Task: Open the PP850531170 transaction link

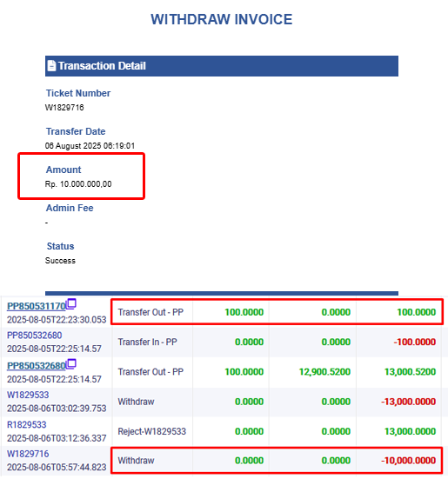Action: [x=36, y=306]
